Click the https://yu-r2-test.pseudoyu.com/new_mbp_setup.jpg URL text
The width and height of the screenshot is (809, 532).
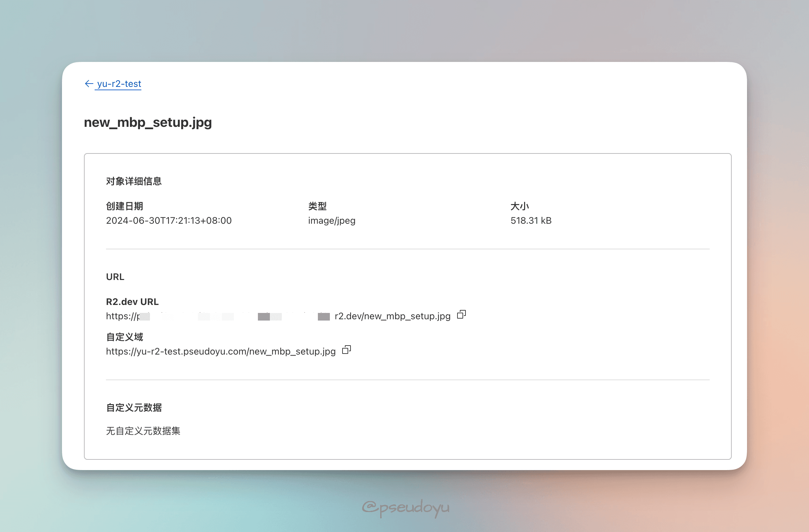pyautogui.click(x=221, y=352)
